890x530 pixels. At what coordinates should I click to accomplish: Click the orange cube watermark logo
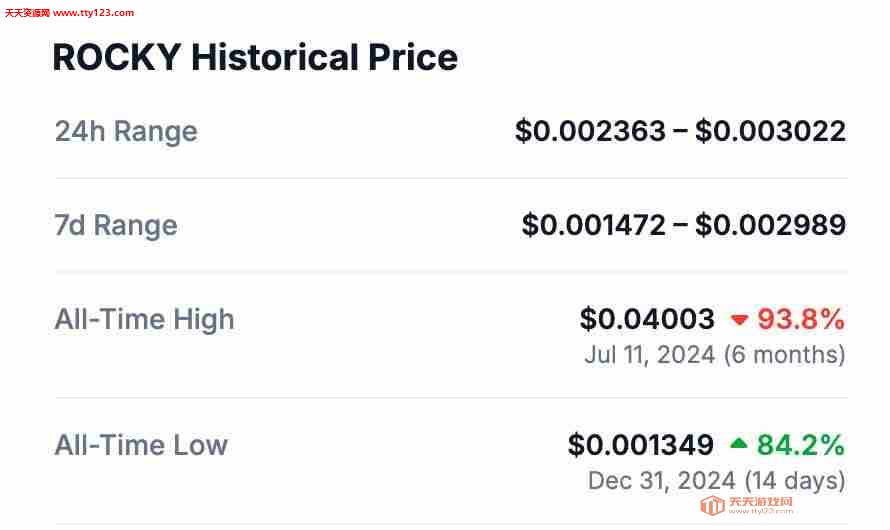coord(712,505)
